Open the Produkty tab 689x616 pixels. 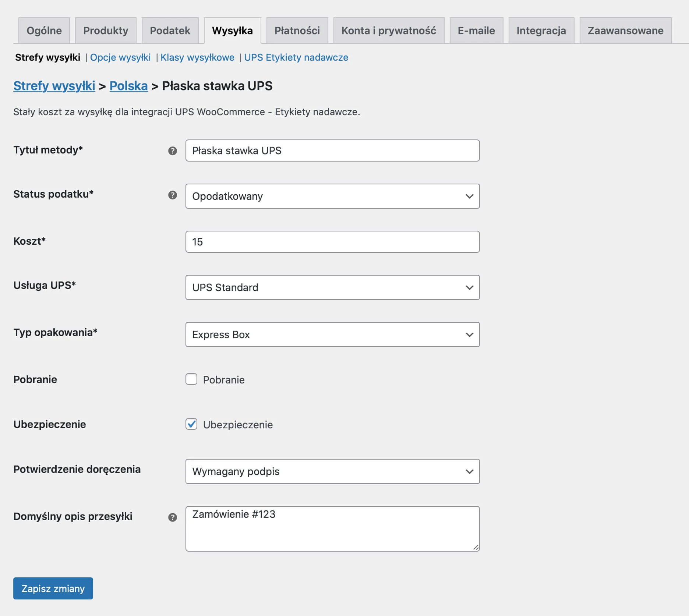tap(106, 31)
